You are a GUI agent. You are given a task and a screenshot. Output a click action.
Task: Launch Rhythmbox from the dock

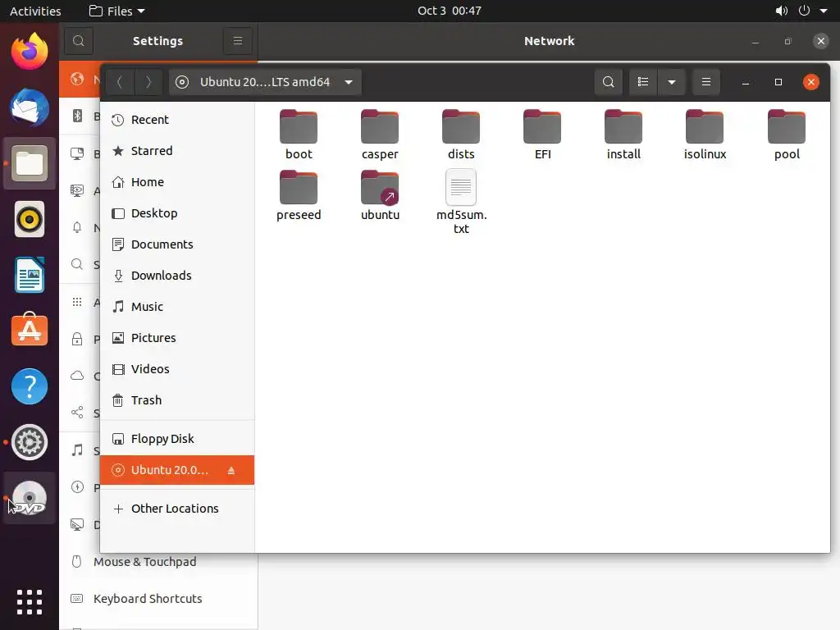[30, 219]
